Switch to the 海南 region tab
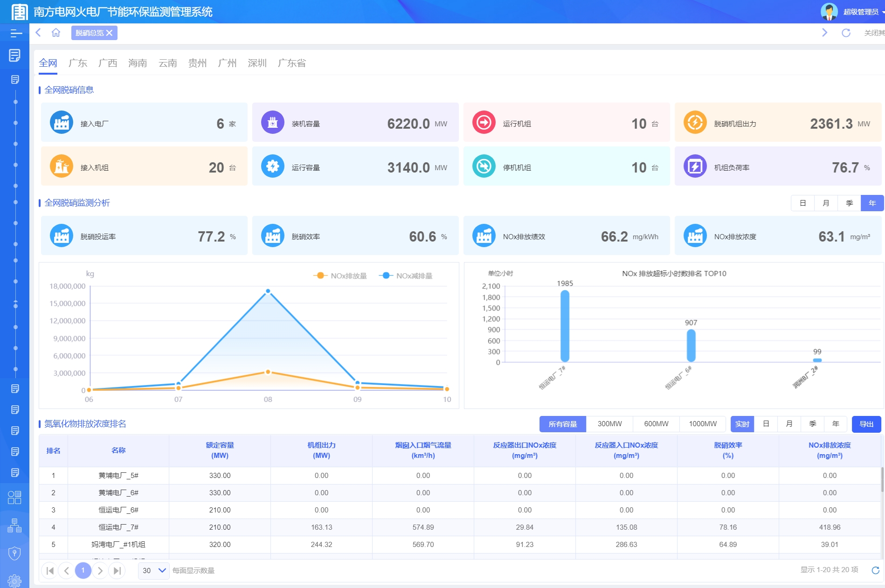The width and height of the screenshot is (885, 588). [138, 63]
